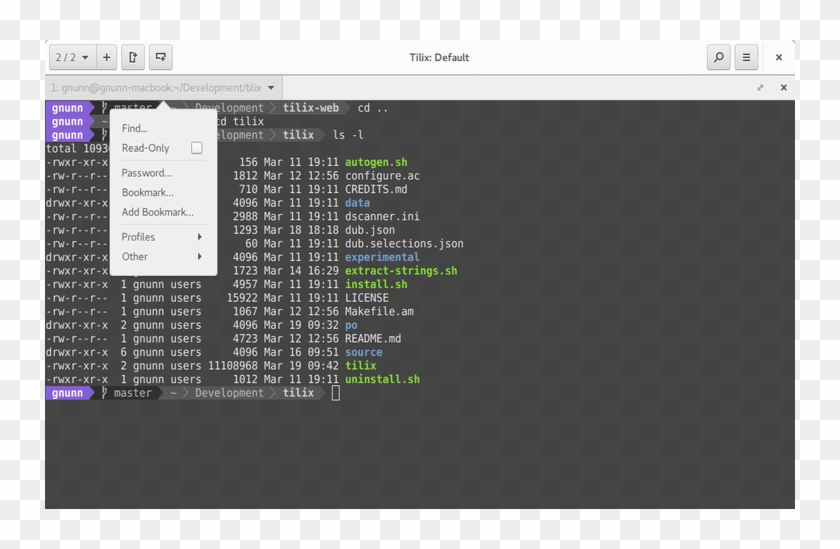Click file size 11108968 value

tap(232, 366)
